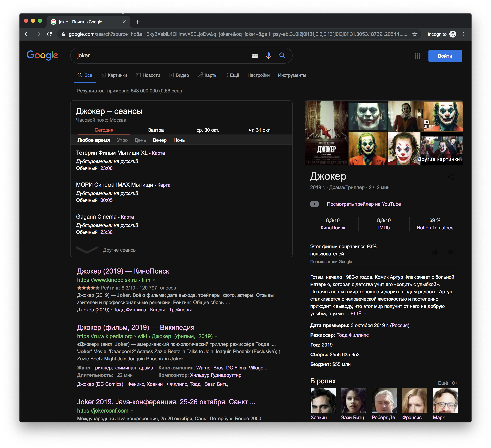
Task: Click the browser forward arrow
Action: coord(38,34)
